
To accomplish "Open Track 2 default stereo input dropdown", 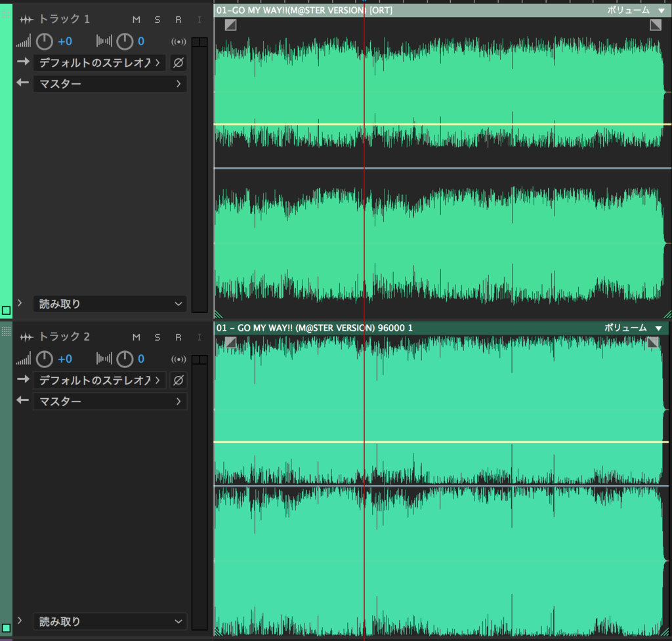I will coord(100,381).
